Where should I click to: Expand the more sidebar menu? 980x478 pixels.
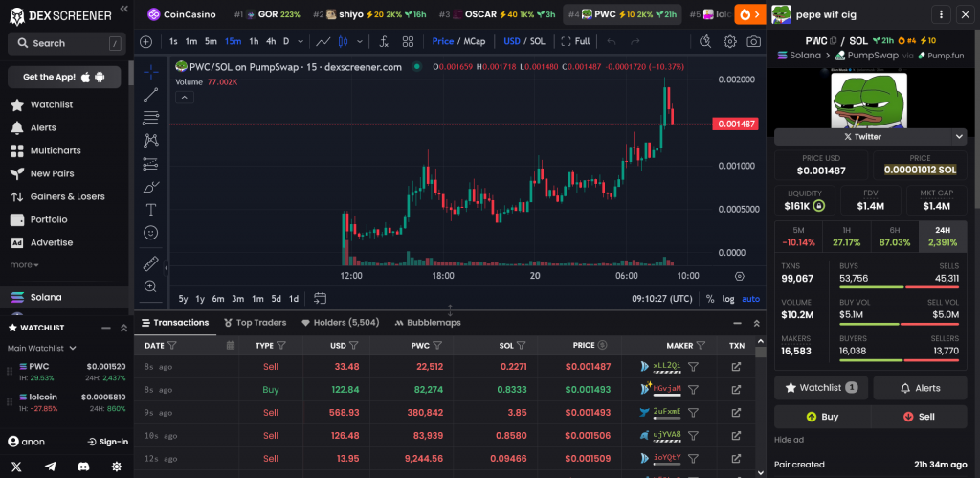click(24, 264)
